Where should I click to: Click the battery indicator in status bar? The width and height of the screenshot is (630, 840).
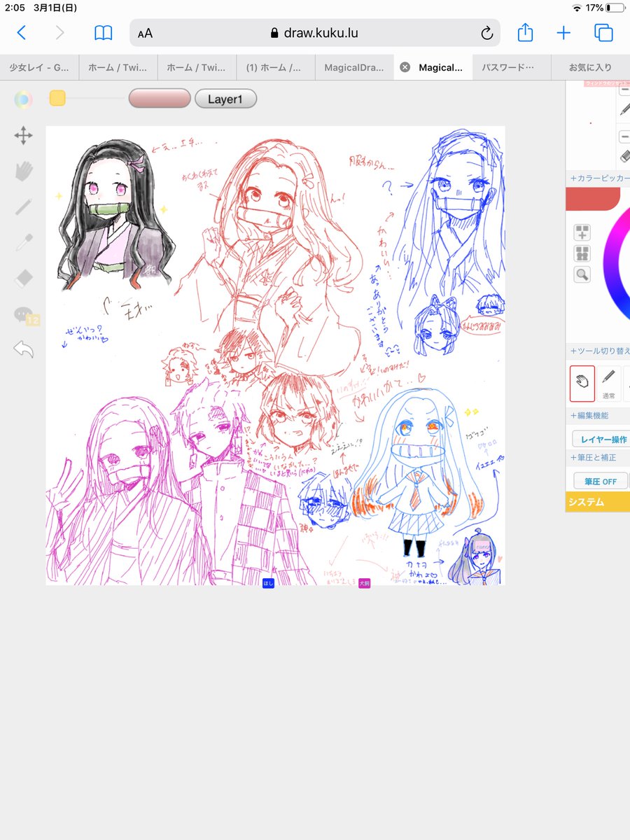coord(616,8)
